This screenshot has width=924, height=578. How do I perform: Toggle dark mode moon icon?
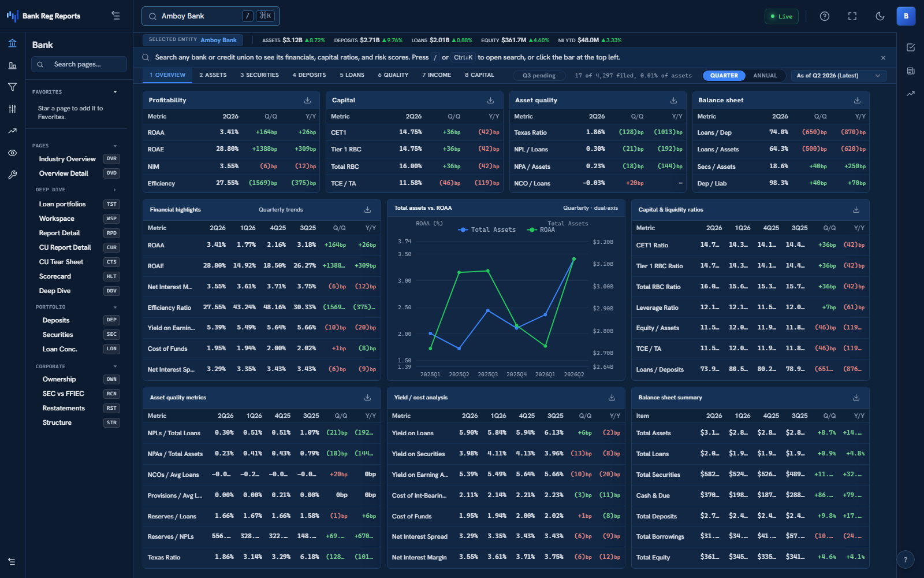(880, 16)
